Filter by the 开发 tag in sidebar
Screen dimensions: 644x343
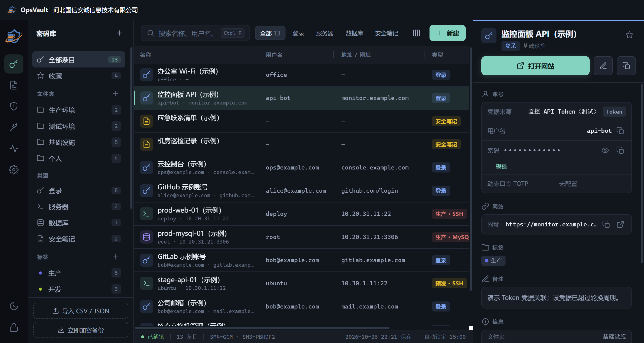pyautogui.click(x=79, y=289)
